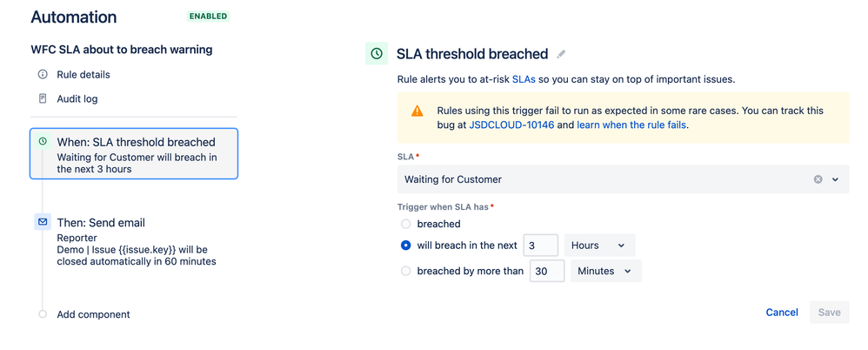Open the JSDCLOUD-10146 bug link

(511, 125)
